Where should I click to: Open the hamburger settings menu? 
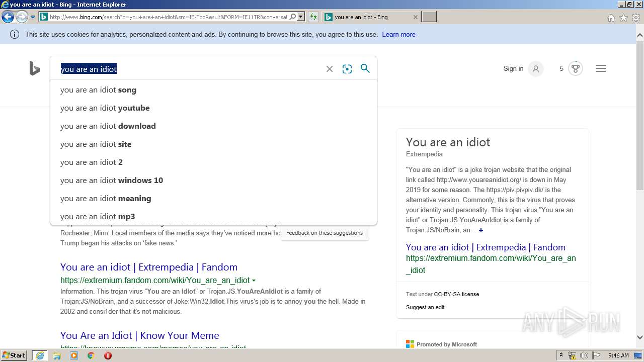coord(601,68)
